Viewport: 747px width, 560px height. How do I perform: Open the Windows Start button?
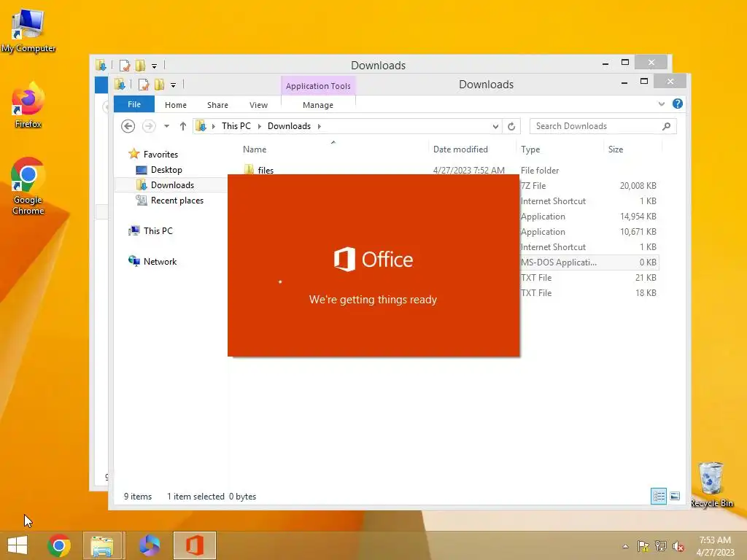click(x=18, y=545)
